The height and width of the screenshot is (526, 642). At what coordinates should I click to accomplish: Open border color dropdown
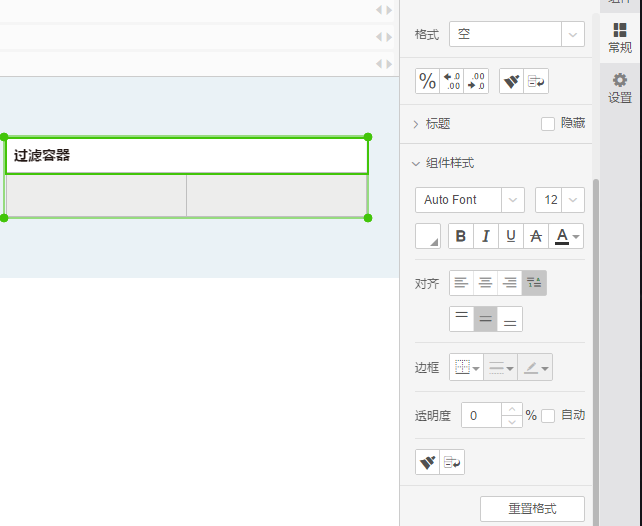click(535, 367)
